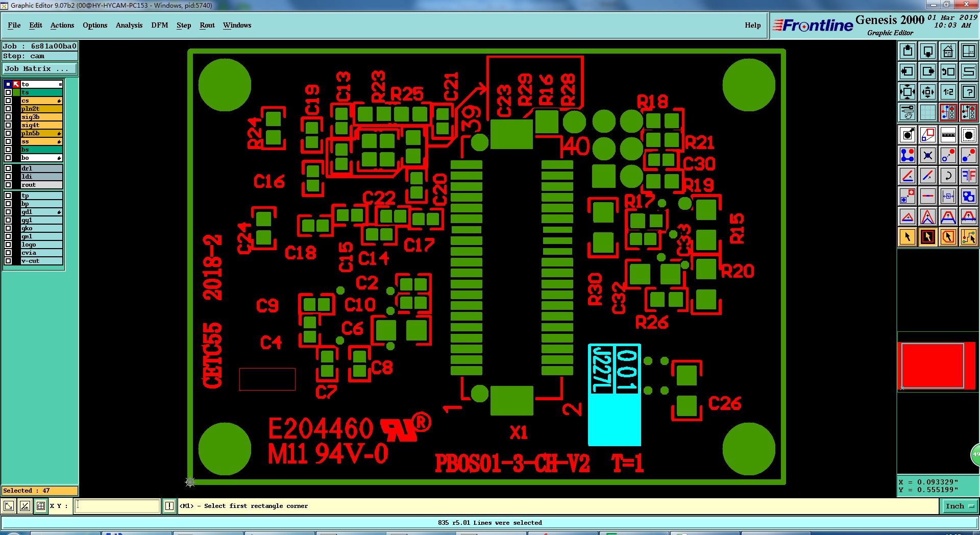Click the ruler measure tool
Viewport: 980px width, 535px height.
[948, 135]
